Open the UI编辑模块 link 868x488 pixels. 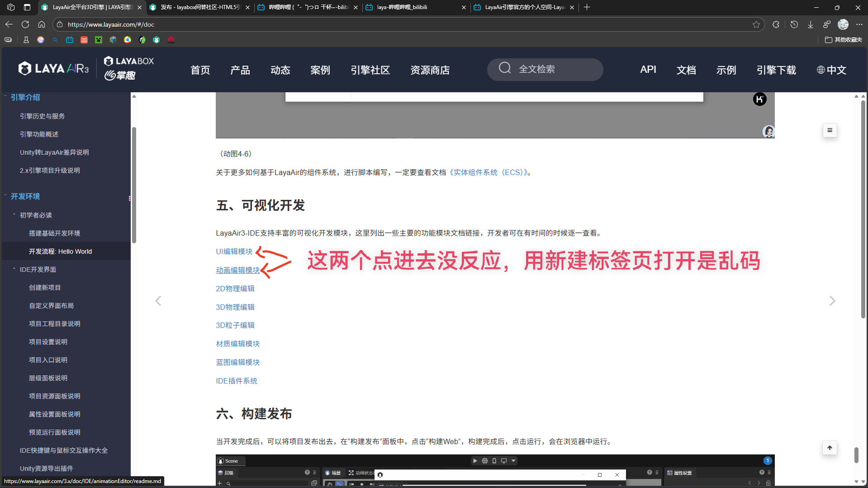tap(234, 251)
